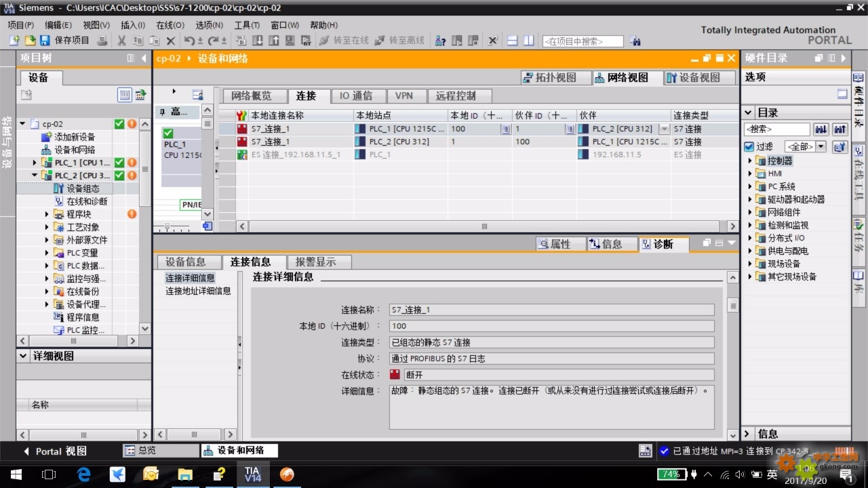The image size is (868, 488).
Task: Click the New project toolbar icon
Action: click(x=14, y=41)
